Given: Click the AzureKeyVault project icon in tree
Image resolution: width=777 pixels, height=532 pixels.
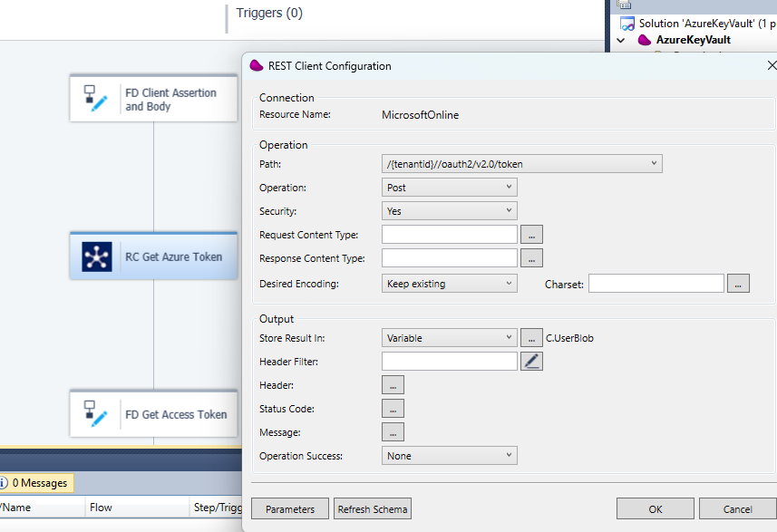Looking at the screenshot, I should click(x=645, y=40).
